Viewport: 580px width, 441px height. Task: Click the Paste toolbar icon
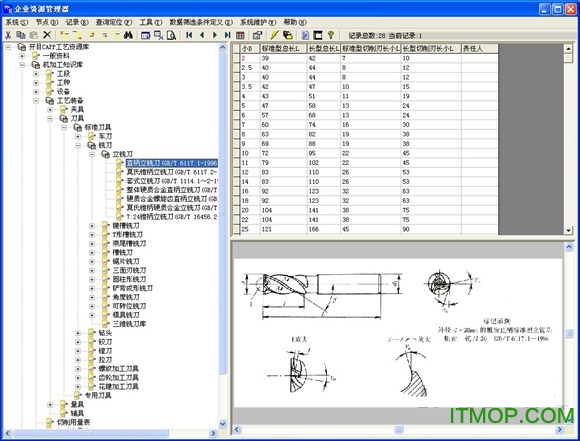34,35
